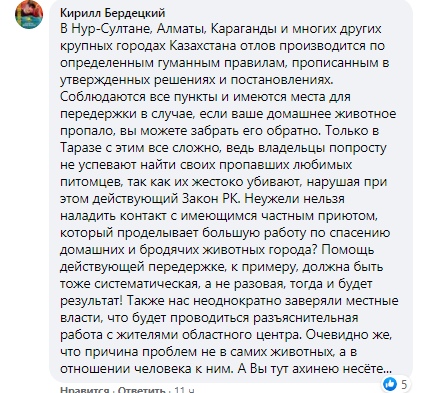Open the 11 ч comment timestamp
The height and width of the screenshot is (393, 438).
point(184,390)
